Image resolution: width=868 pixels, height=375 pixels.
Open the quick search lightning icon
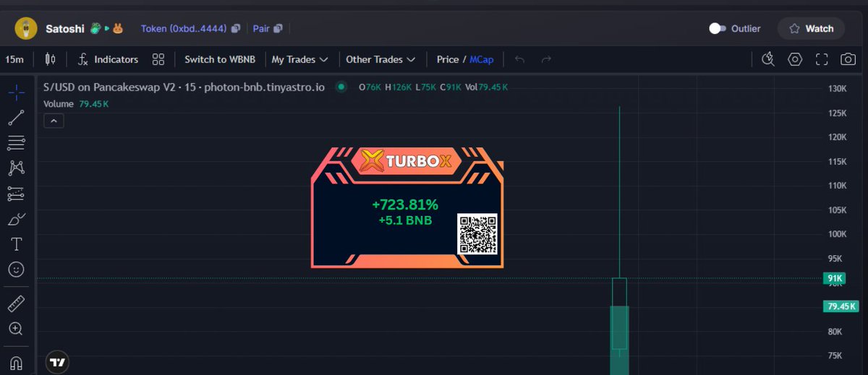[x=768, y=59]
